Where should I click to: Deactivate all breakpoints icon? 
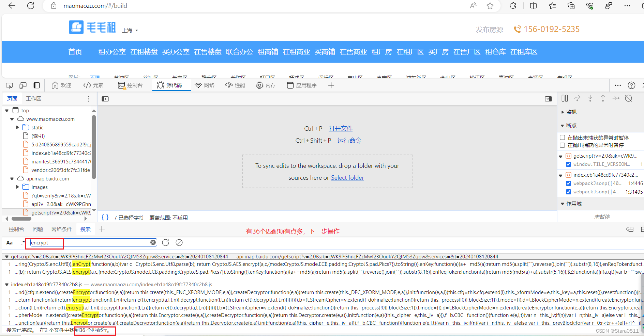pyautogui.click(x=629, y=98)
